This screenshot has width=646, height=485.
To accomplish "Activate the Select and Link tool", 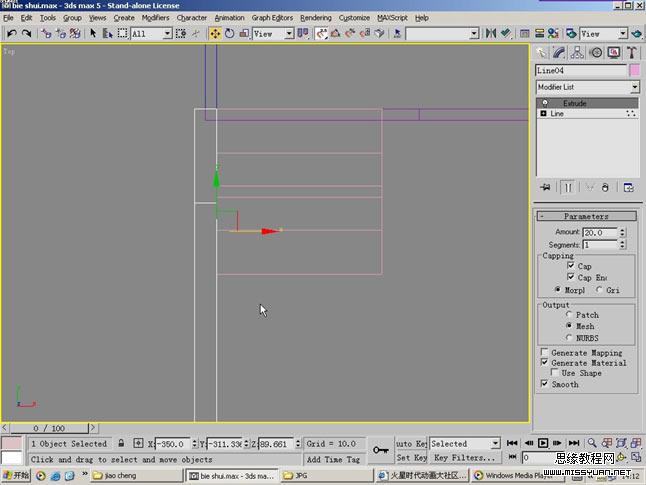I will pos(46,33).
